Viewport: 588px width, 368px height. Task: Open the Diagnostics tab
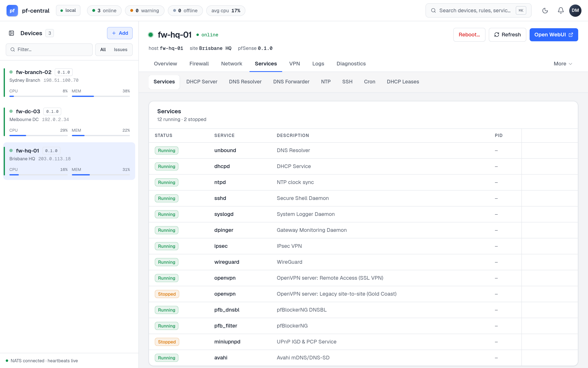tap(351, 64)
